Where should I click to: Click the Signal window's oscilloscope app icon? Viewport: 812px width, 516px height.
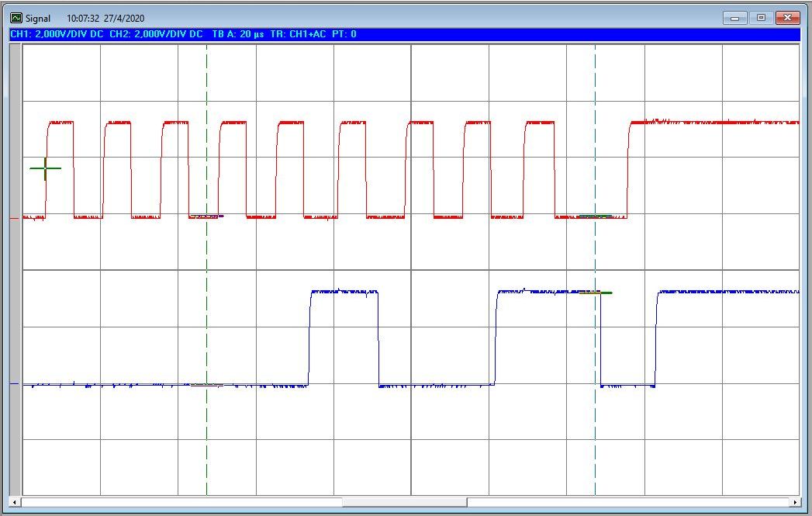point(16,18)
